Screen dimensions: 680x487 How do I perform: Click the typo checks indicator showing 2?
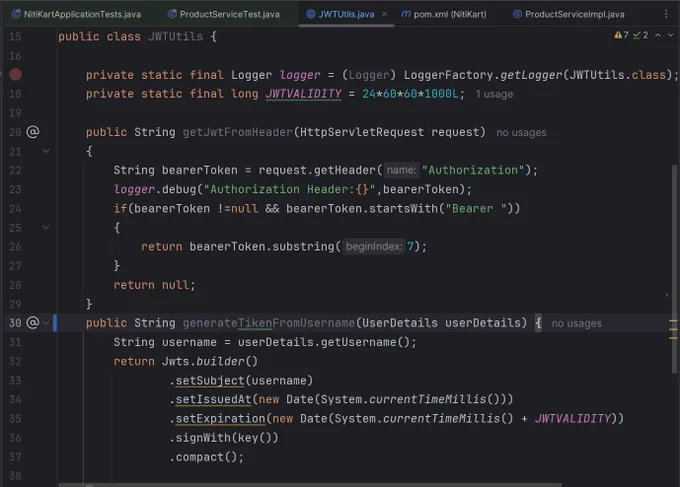641,35
